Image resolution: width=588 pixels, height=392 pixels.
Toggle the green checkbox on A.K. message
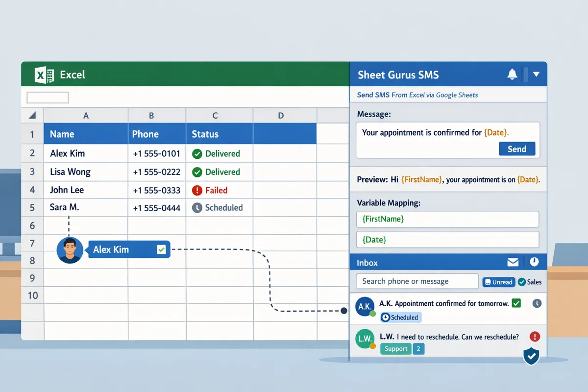(x=516, y=303)
